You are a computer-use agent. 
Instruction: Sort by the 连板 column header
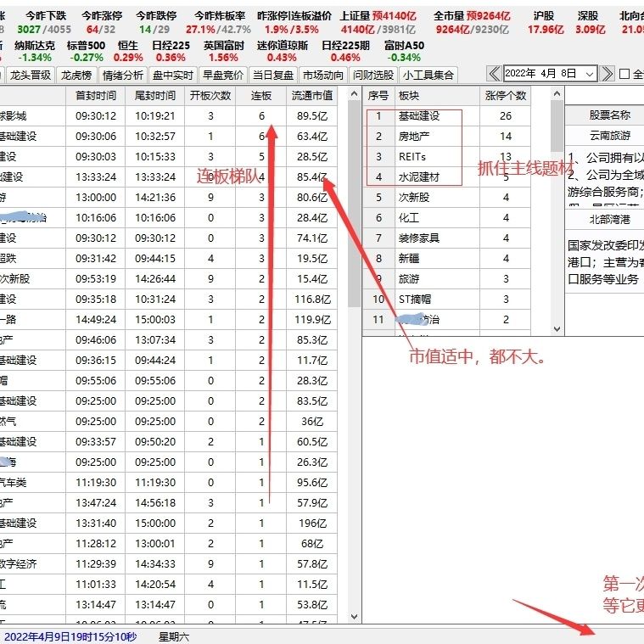tap(261, 96)
